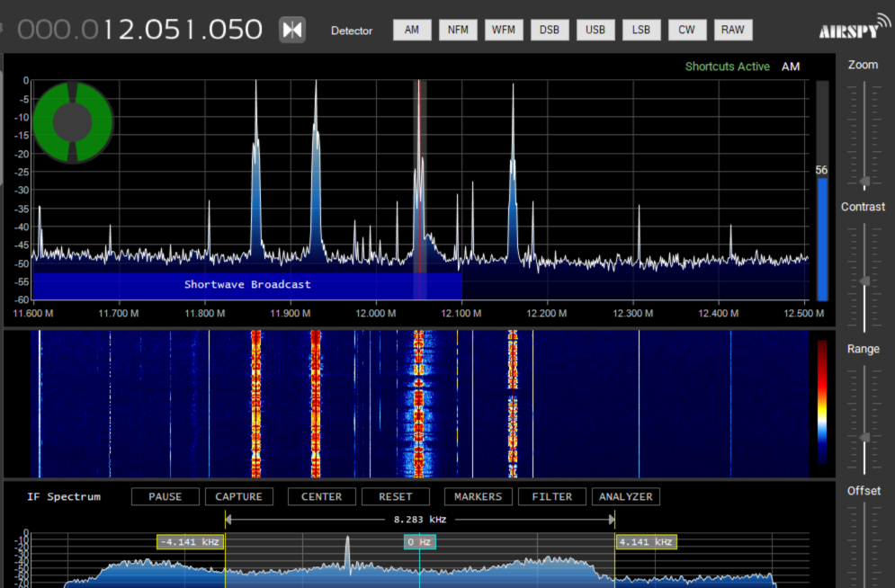Select AM detector mode

coord(412,30)
